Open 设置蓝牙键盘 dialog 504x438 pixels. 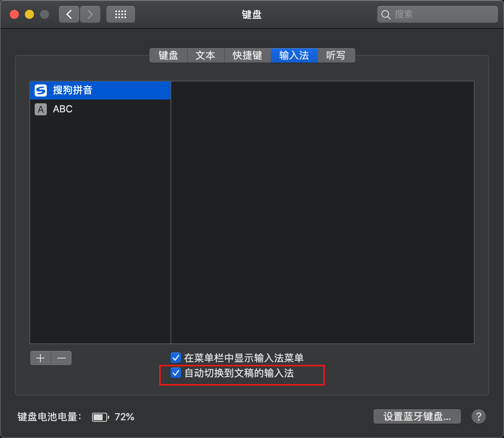tap(416, 416)
